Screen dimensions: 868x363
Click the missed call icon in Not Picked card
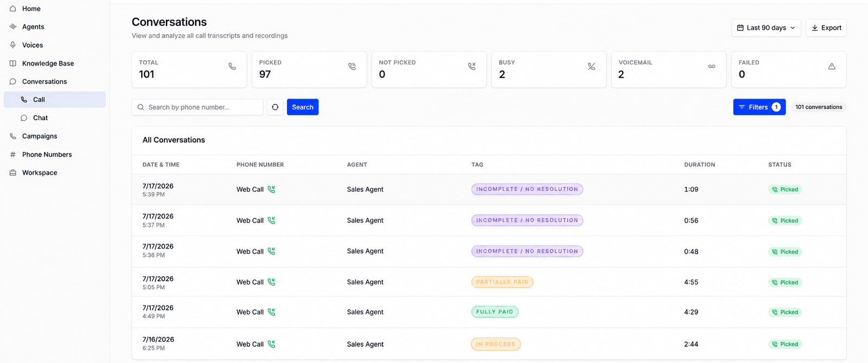(x=472, y=66)
